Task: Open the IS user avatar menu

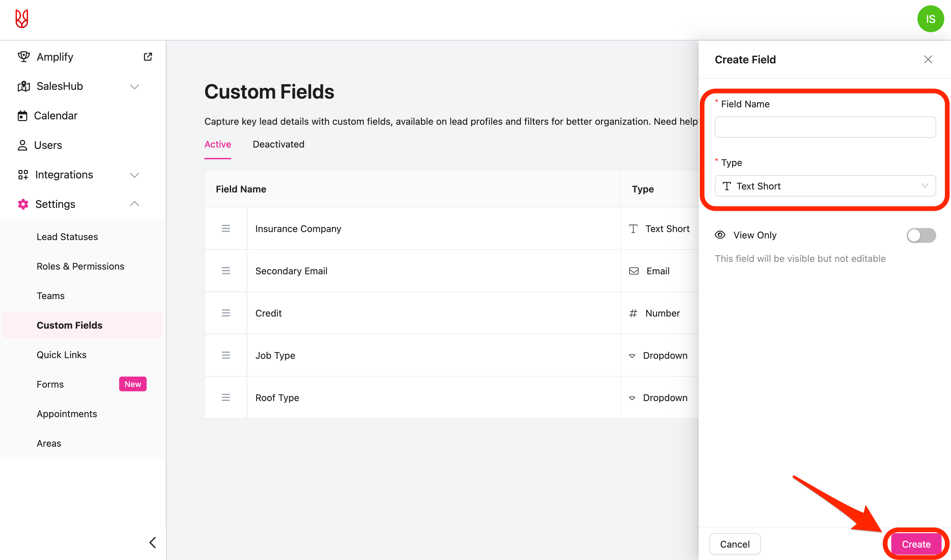Action: (x=930, y=19)
